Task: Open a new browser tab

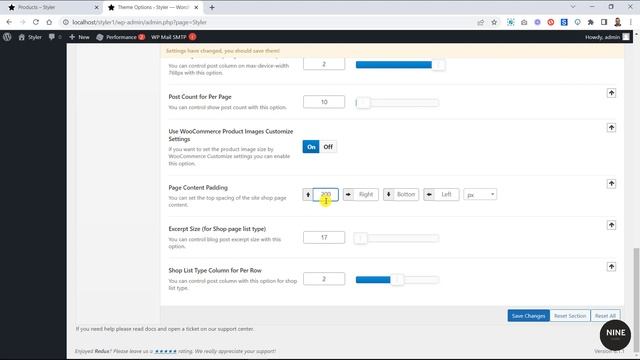Action: click(212, 7)
